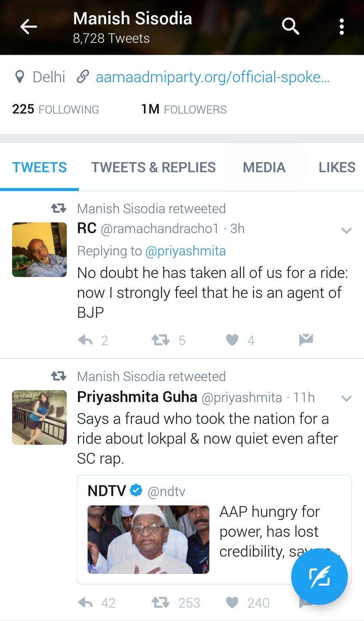Open the quoted NDTV news image

click(x=148, y=540)
